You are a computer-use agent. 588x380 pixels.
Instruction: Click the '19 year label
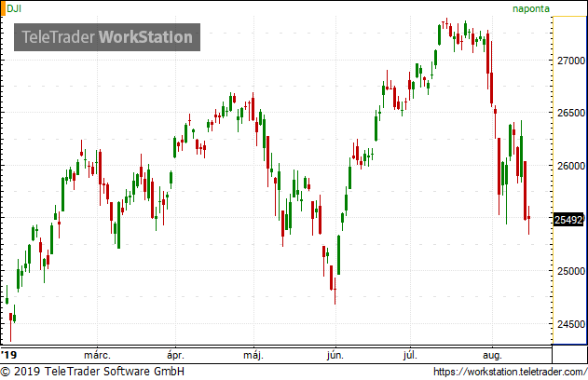coord(8,355)
